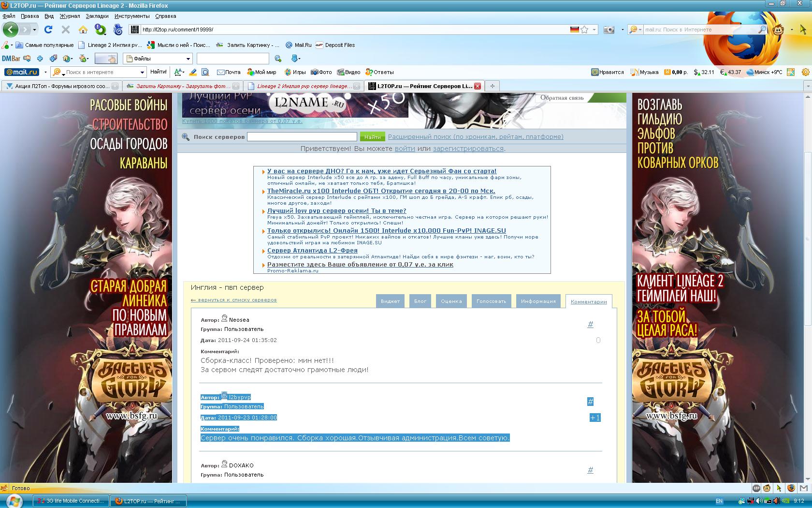Click the gray Stop loading X icon

tap(65, 30)
